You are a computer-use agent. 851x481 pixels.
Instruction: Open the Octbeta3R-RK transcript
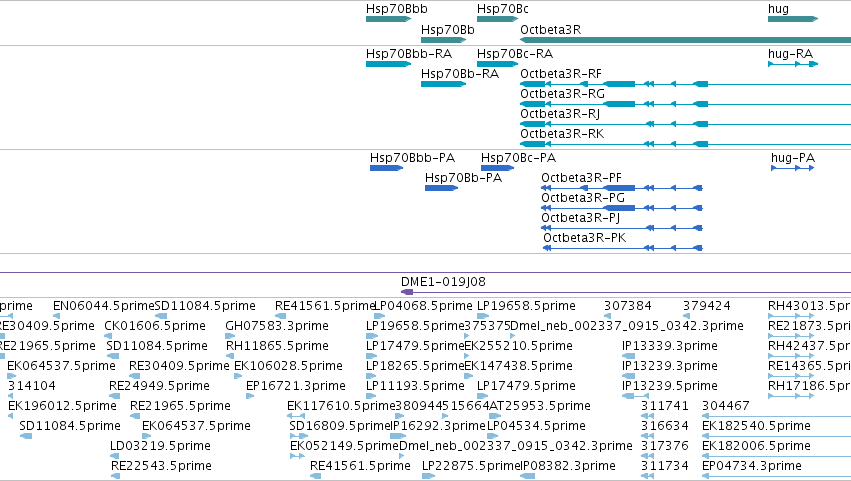685,144
